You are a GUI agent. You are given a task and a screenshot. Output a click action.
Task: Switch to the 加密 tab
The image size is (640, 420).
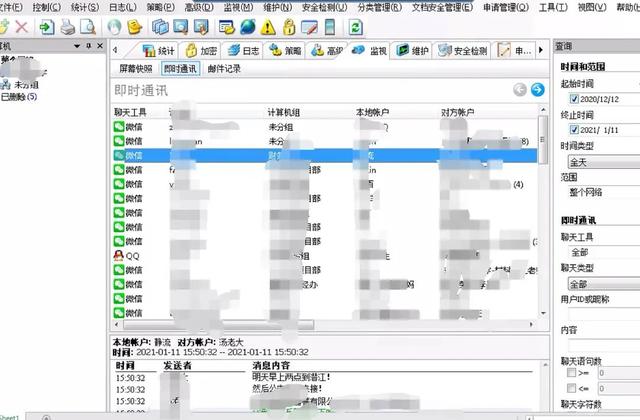pyautogui.click(x=201, y=51)
